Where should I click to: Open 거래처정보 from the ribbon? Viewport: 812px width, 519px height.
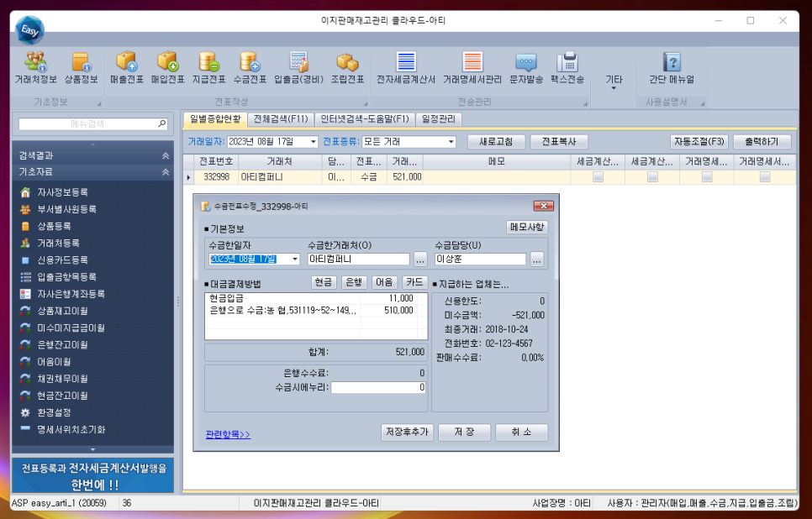click(36, 68)
